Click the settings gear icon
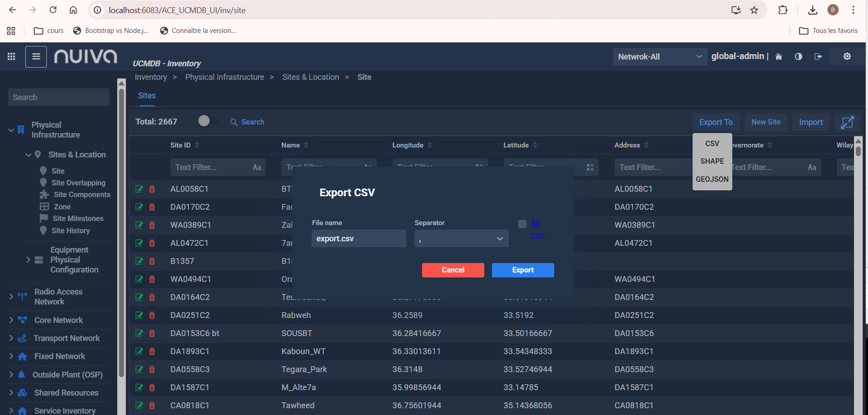 click(847, 56)
